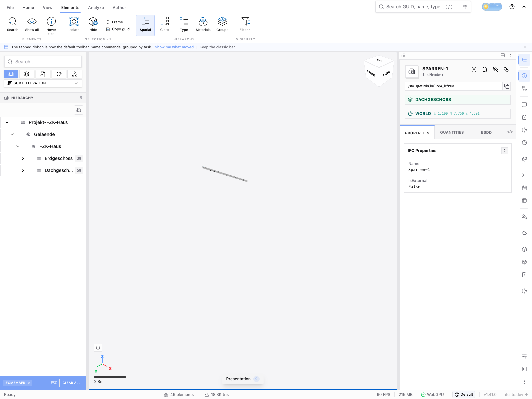Click the Presentation button in viewport
This screenshot has width=532, height=399.
click(x=243, y=379)
